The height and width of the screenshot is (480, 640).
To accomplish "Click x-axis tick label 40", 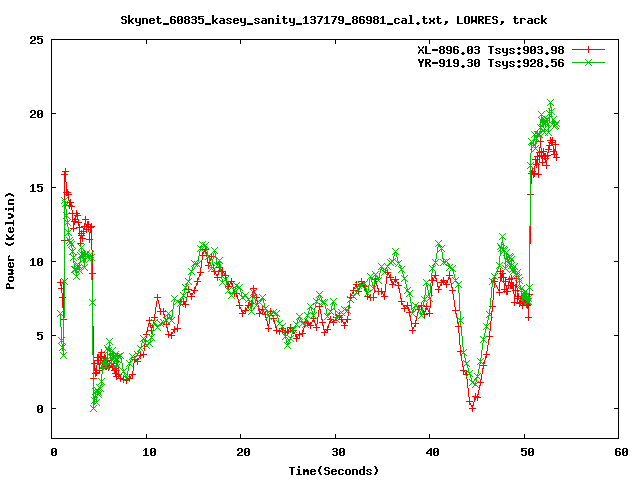I will [x=432, y=452].
